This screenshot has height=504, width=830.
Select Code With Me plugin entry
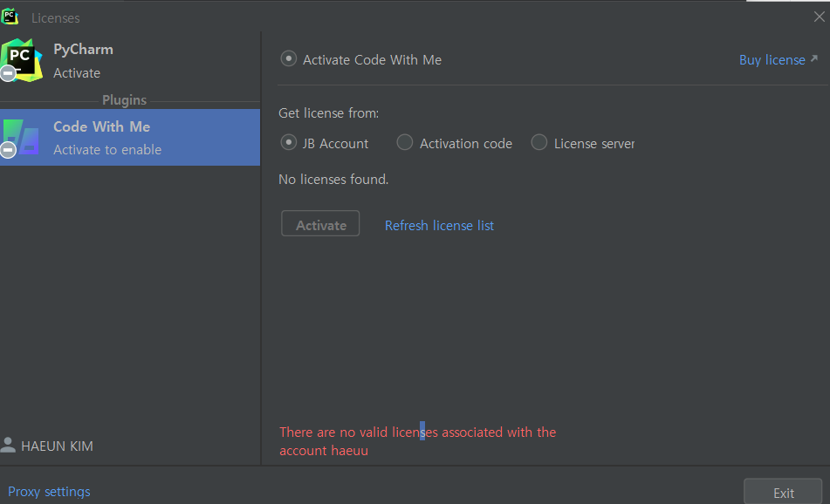click(130, 138)
